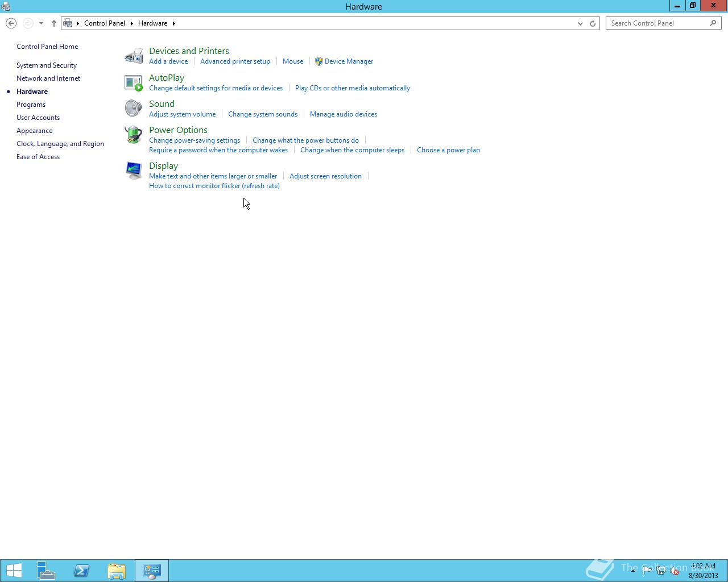
Task: Open the Devices and Printers heading
Action: click(189, 51)
